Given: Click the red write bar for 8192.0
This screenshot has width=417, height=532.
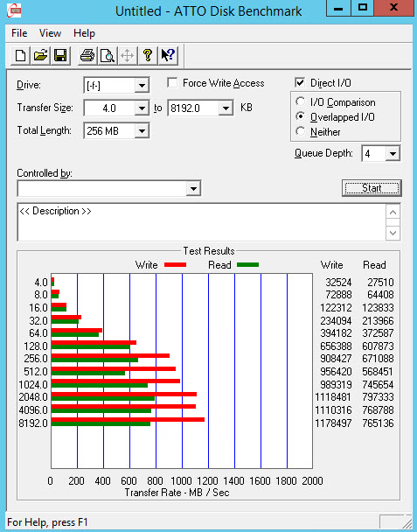Looking at the screenshot, I should point(128,419).
